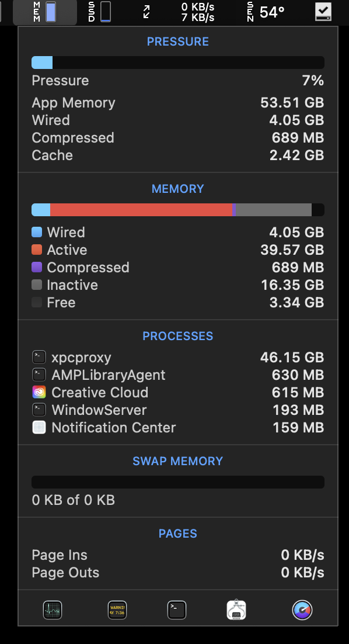
Task: Click the swap memory usage bar
Action: tap(178, 482)
